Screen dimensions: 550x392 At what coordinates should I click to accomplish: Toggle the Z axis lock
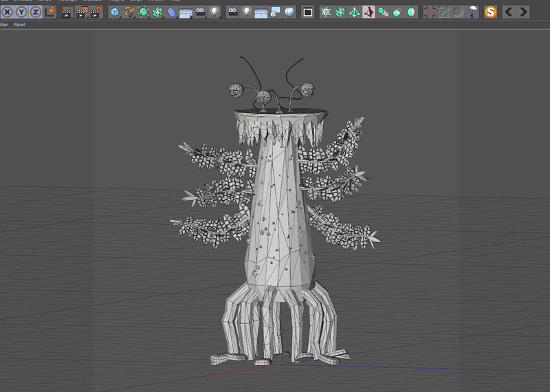pos(36,12)
